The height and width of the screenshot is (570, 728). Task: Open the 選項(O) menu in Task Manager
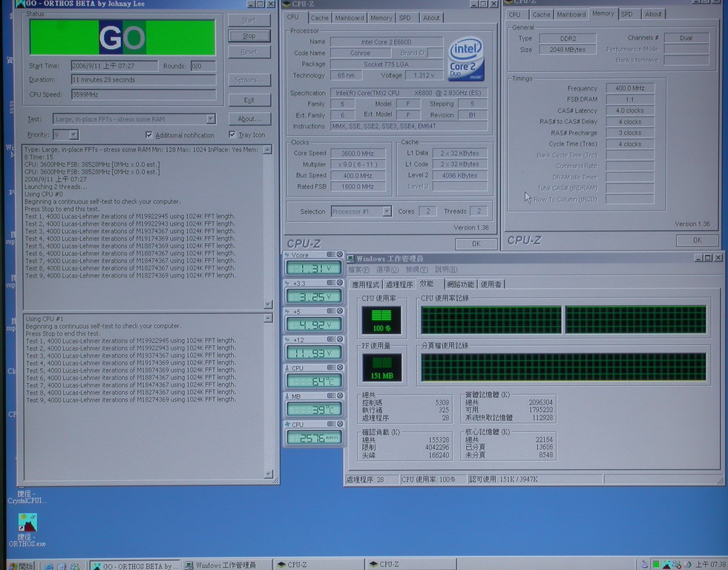click(387, 269)
